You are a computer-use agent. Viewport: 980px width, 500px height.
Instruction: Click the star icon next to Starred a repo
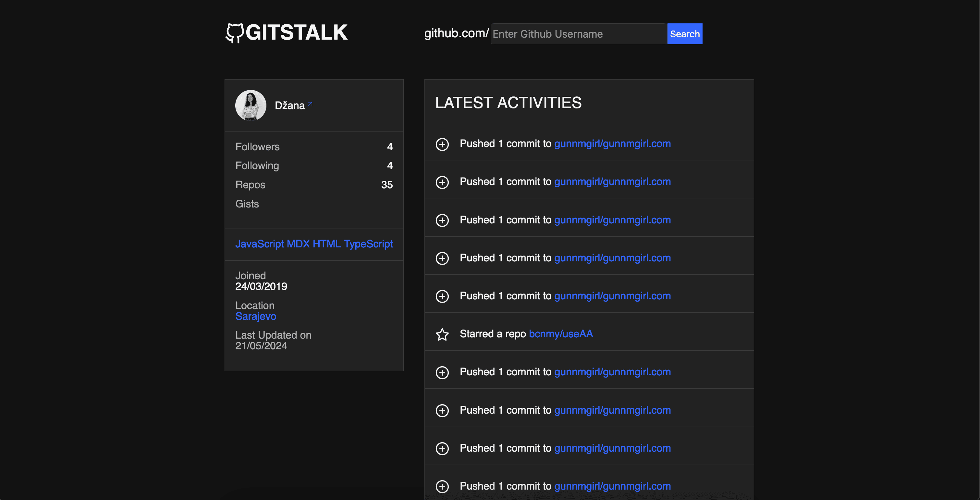click(x=442, y=334)
